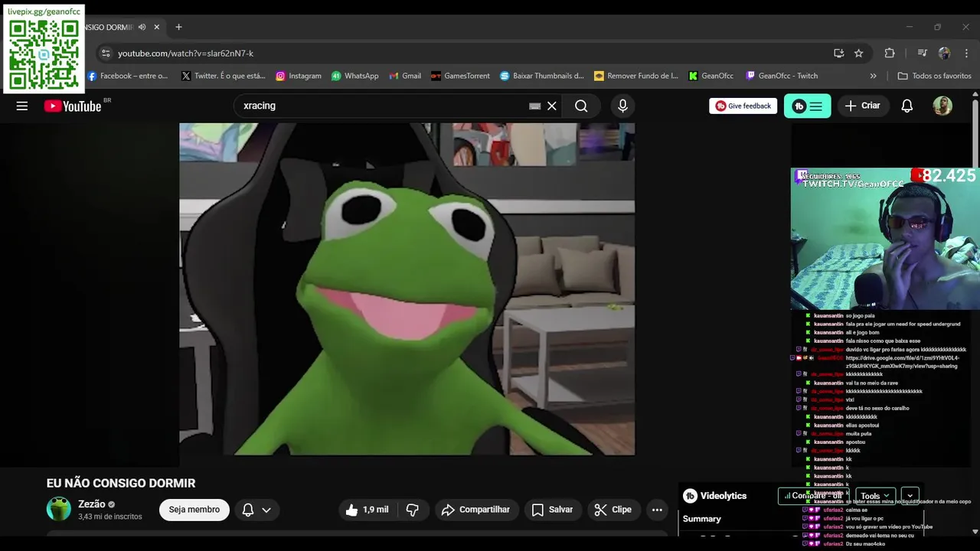Go to the YouTube home logo
This screenshot has width=980, height=551.
click(x=73, y=106)
